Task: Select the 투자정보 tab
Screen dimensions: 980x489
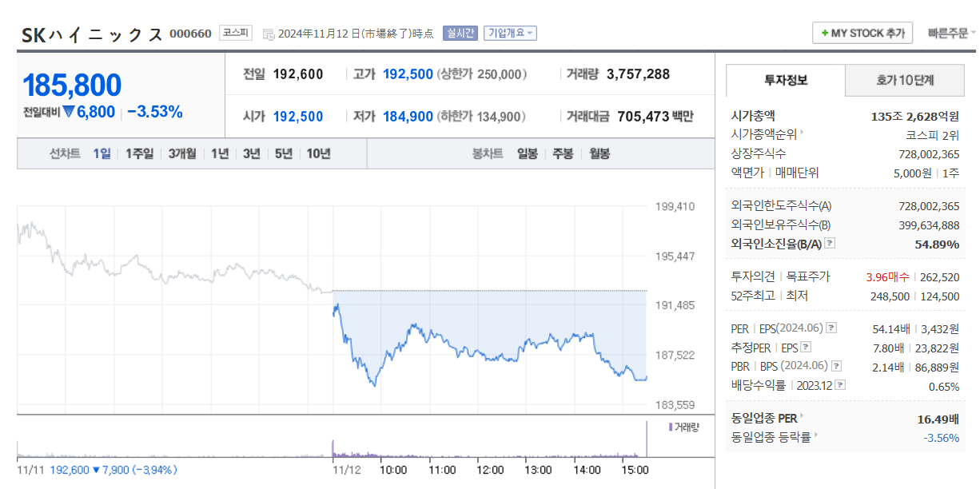Action: tap(785, 80)
